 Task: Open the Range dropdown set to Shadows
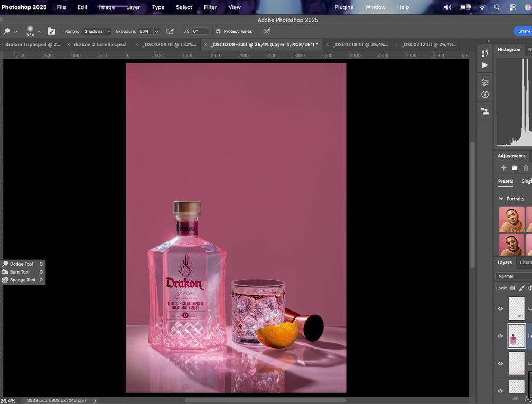pos(97,31)
